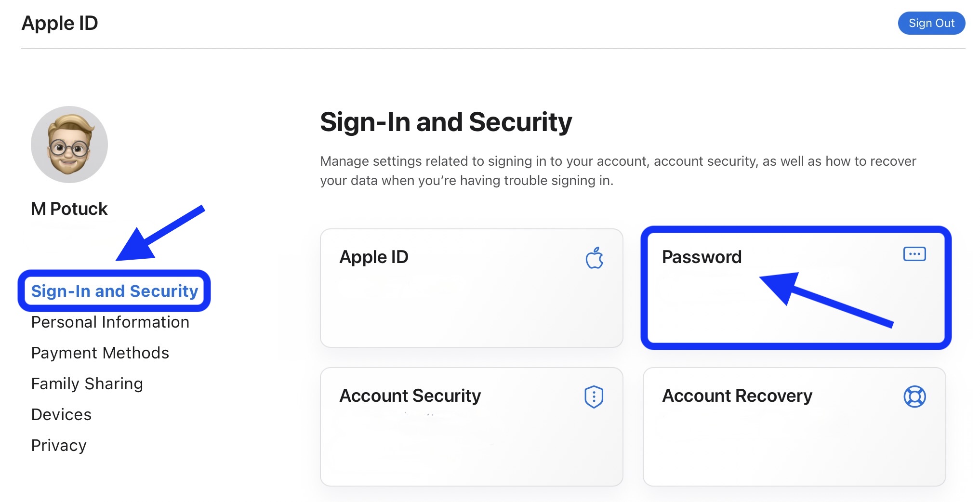The image size is (980, 502).
Task: Click the lifebuoy icon on Account Recovery card
Action: 914,396
